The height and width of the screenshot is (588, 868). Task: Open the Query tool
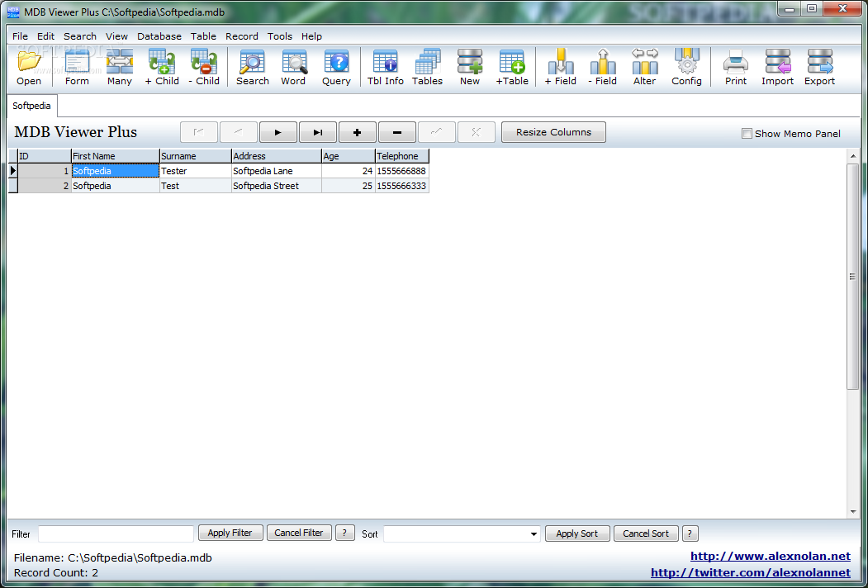point(336,67)
